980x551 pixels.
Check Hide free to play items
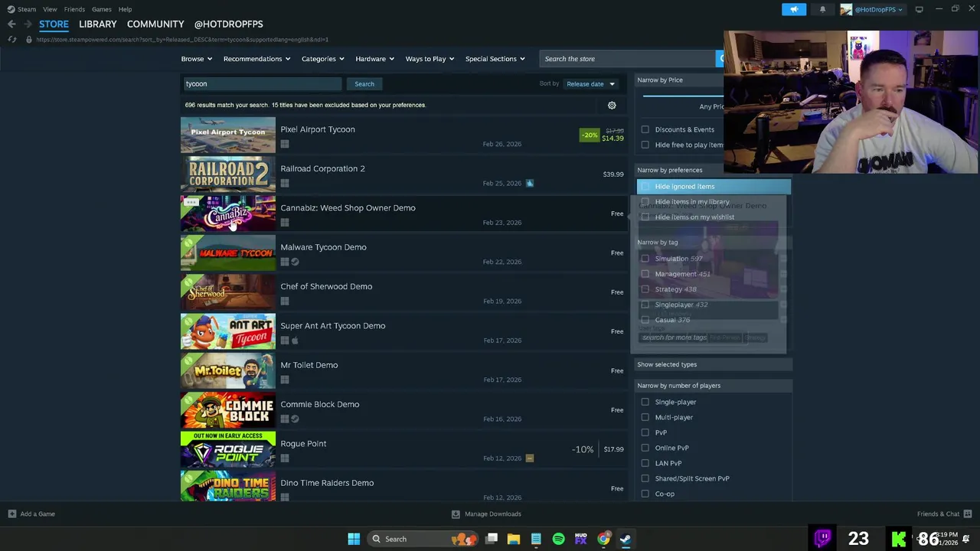click(x=645, y=145)
